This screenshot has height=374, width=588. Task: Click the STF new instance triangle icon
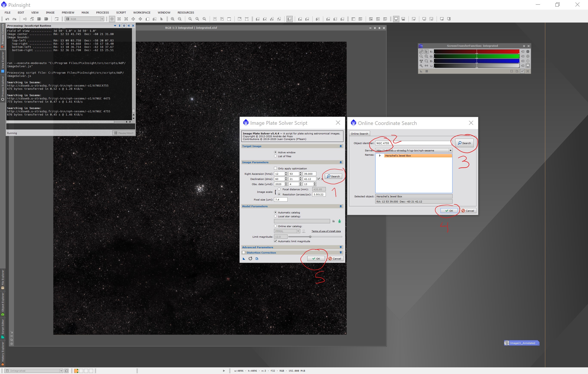coord(421,71)
